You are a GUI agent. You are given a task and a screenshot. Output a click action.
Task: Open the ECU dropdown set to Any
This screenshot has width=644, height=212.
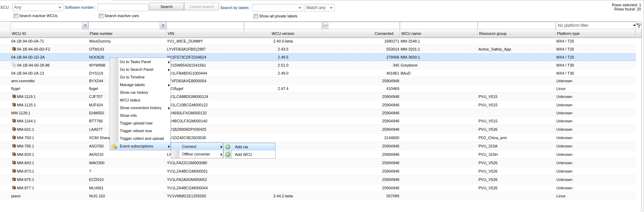click(37, 7)
